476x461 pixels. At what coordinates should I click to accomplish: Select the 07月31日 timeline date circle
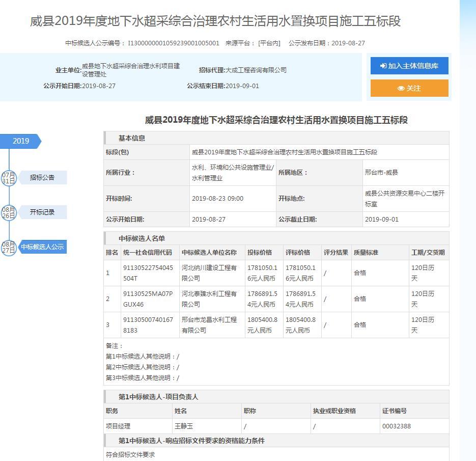point(9,178)
